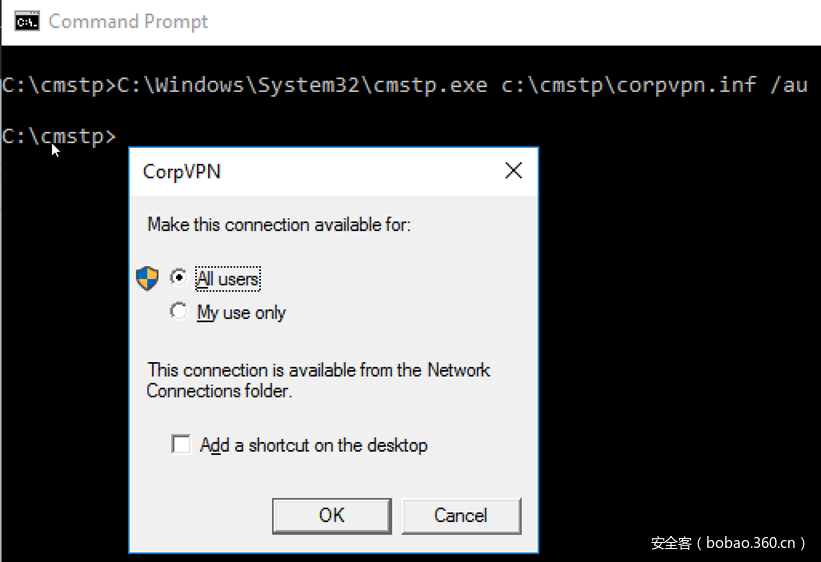Click the Command Prompt window title text

pos(128,21)
